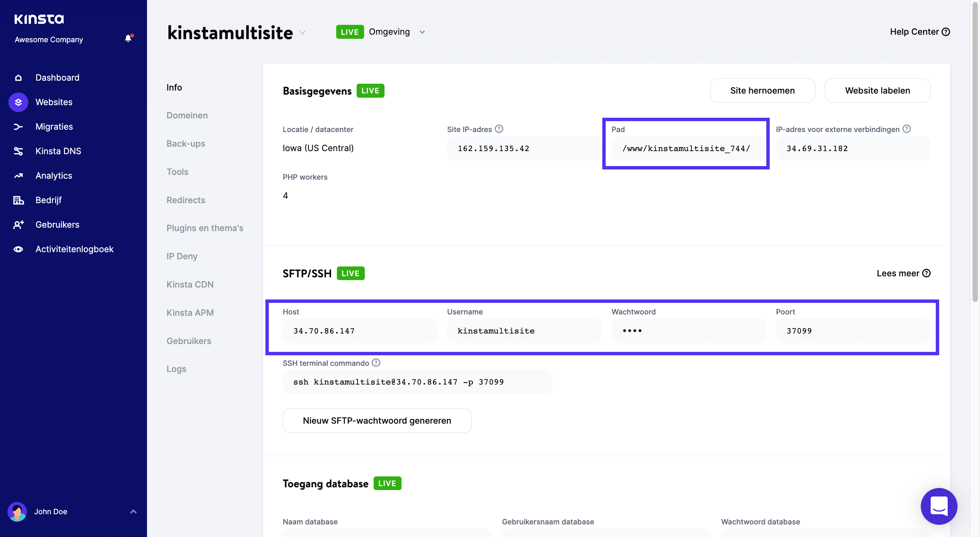This screenshot has height=537, width=980.
Task: Open the Logs tab
Action: (176, 369)
